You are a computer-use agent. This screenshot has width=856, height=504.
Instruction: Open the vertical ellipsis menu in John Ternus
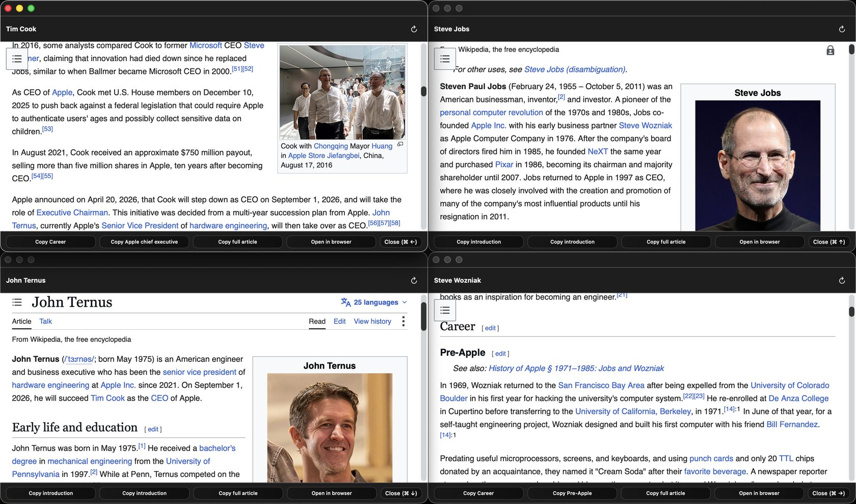point(403,321)
